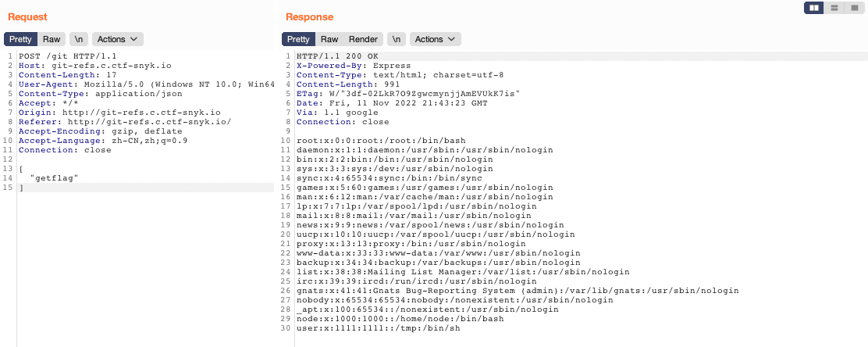Click the mail passwd entry line

coord(414,215)
